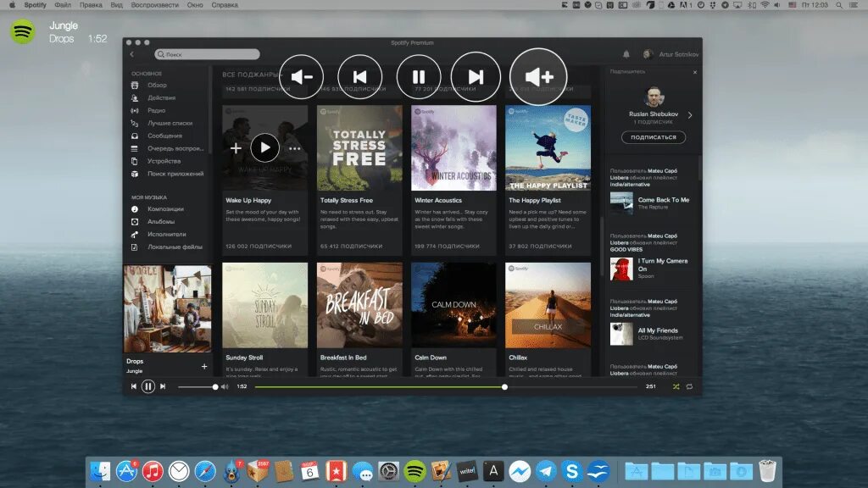This screenshot has width=868, height=488.
Task: Open Поиск приложений in the sidebar
Action: click(175, 174)
